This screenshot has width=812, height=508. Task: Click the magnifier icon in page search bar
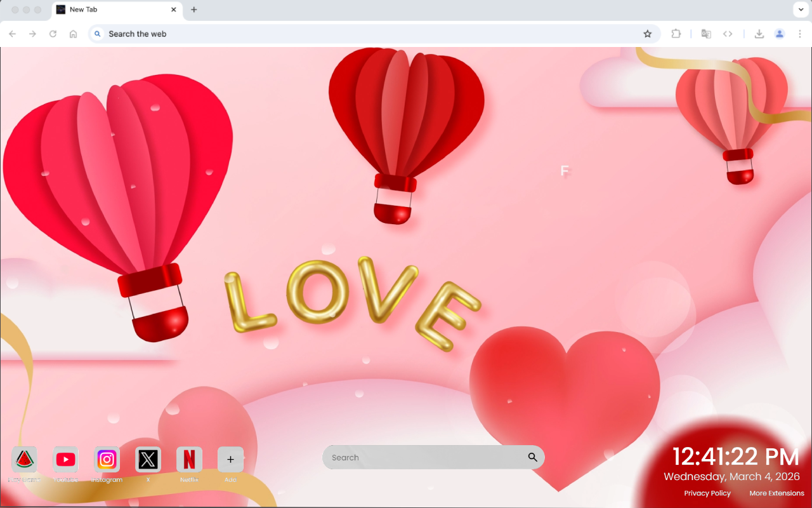coord(532,457)
